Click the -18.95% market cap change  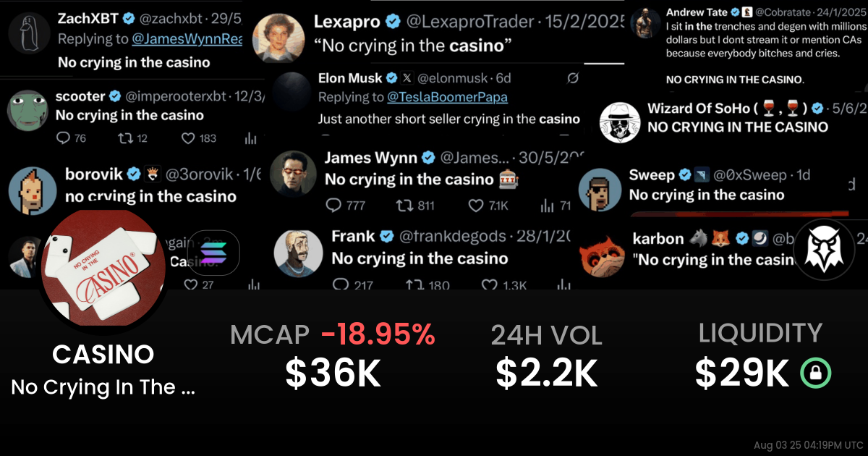pyautogui.click(x=378, y=334)
